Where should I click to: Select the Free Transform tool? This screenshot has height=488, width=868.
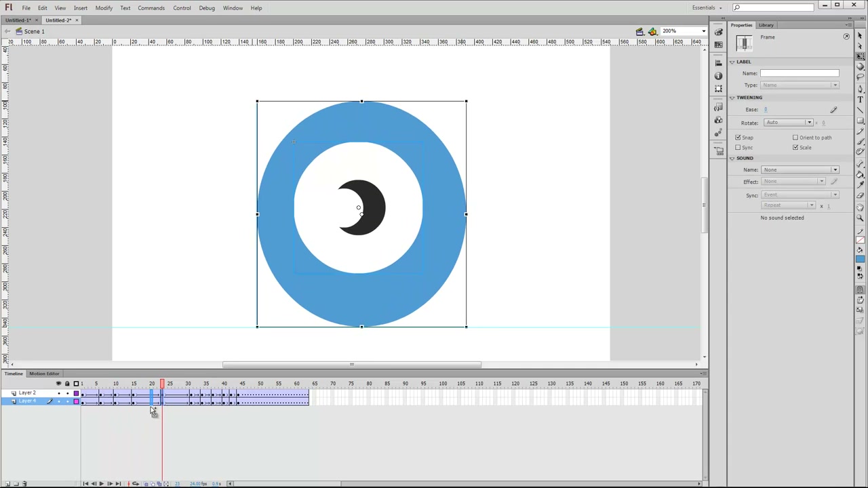coord(860,56)
